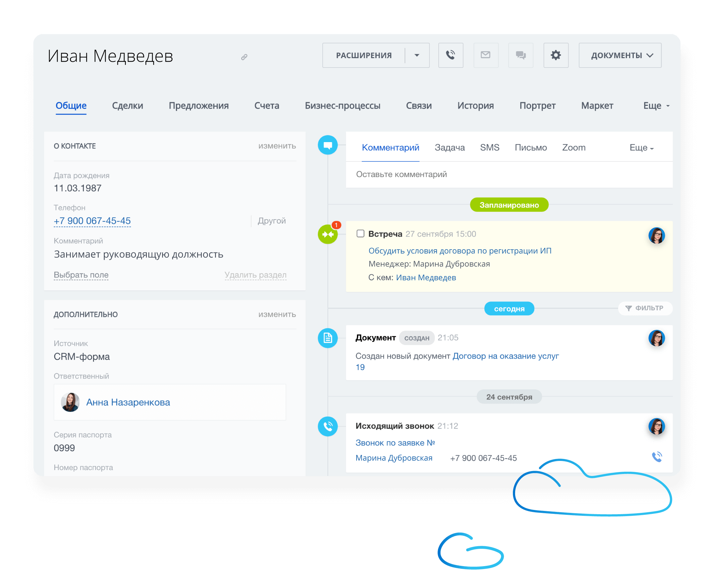Check the Встреча meeting checkbox
This screenshot has height=588, width=706.
360,234
